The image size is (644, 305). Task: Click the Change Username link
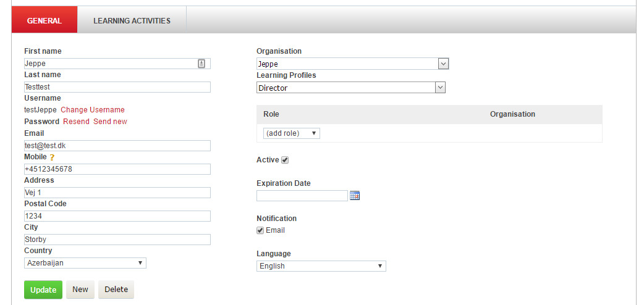[x=93, y=110]
